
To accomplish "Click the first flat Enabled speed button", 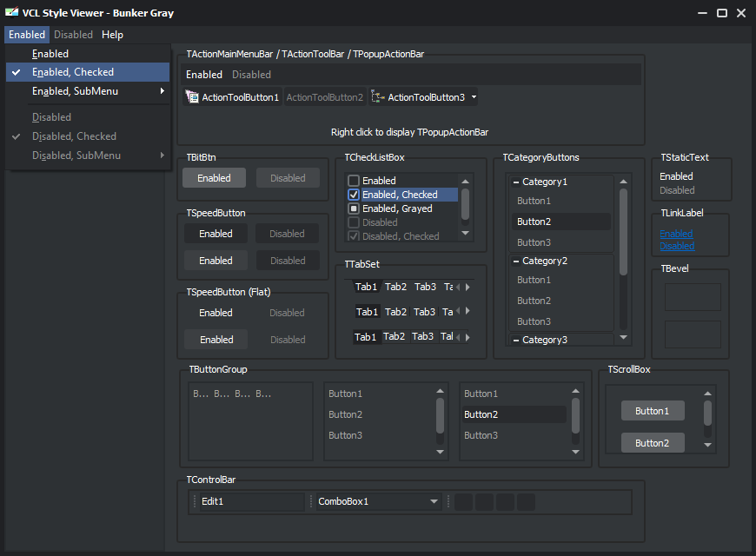I will click(x=216, y=313).
